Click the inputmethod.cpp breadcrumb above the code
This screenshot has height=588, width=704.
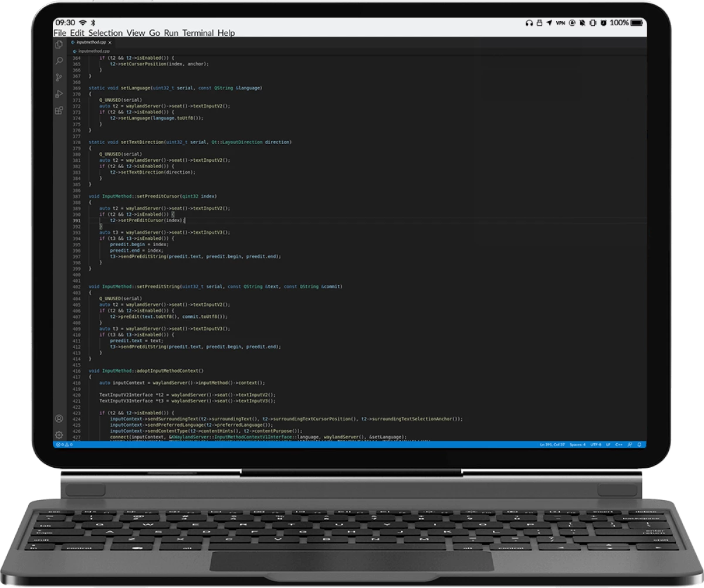tap(94, 52)
